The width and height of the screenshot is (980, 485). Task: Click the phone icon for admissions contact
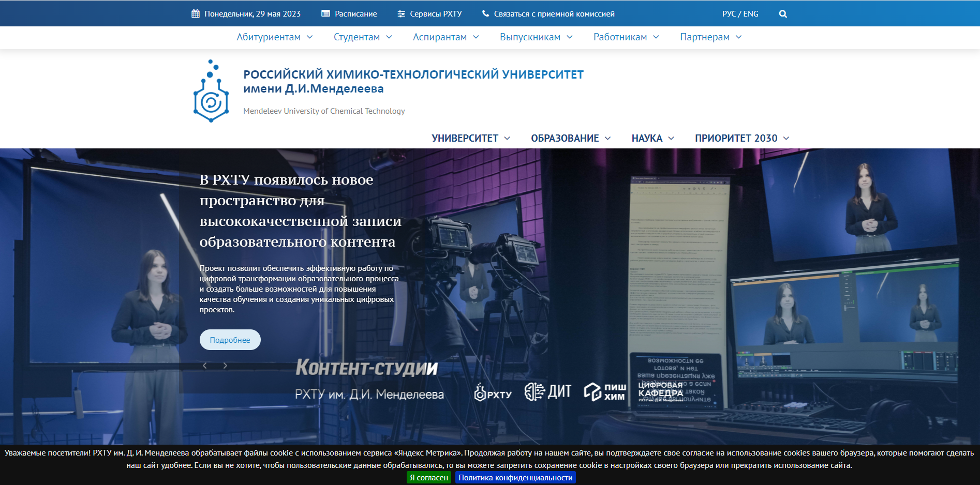click(485, 14)
